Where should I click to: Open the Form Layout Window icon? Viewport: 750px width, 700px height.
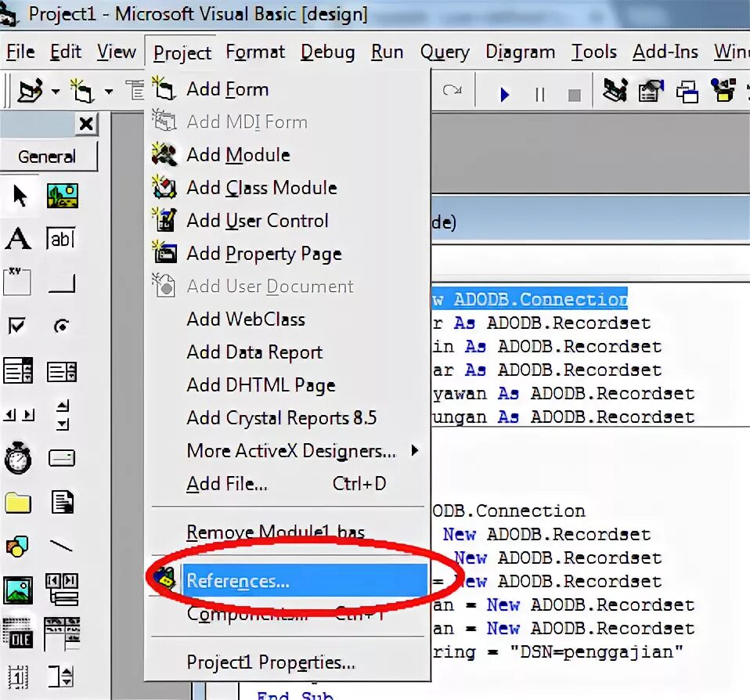[x=687, y=92]
